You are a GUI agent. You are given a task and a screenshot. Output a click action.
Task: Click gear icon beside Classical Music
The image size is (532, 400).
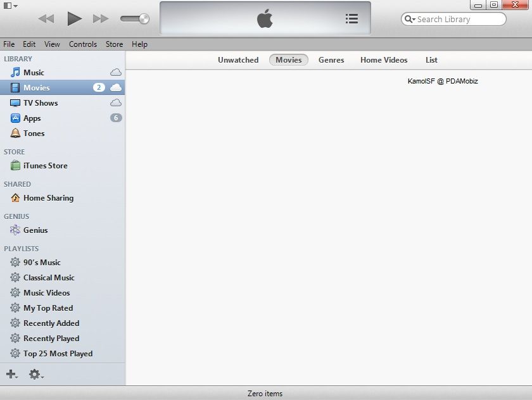pos(15,277)
